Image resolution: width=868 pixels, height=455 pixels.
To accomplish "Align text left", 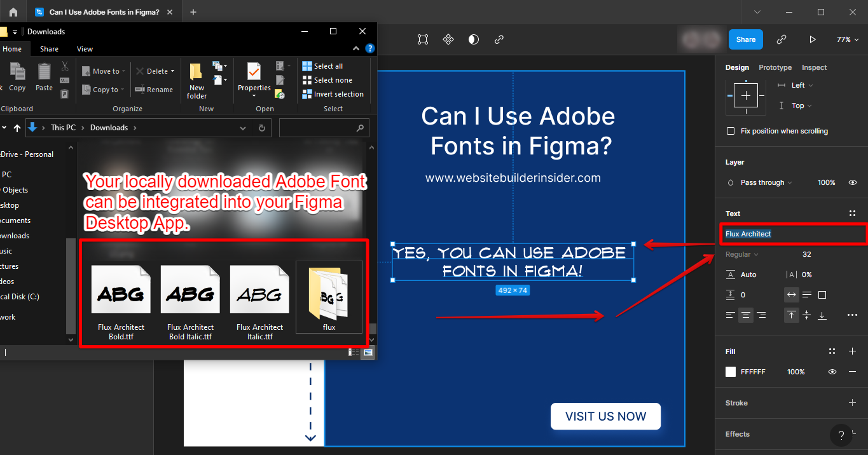I will tap(731, 315).
